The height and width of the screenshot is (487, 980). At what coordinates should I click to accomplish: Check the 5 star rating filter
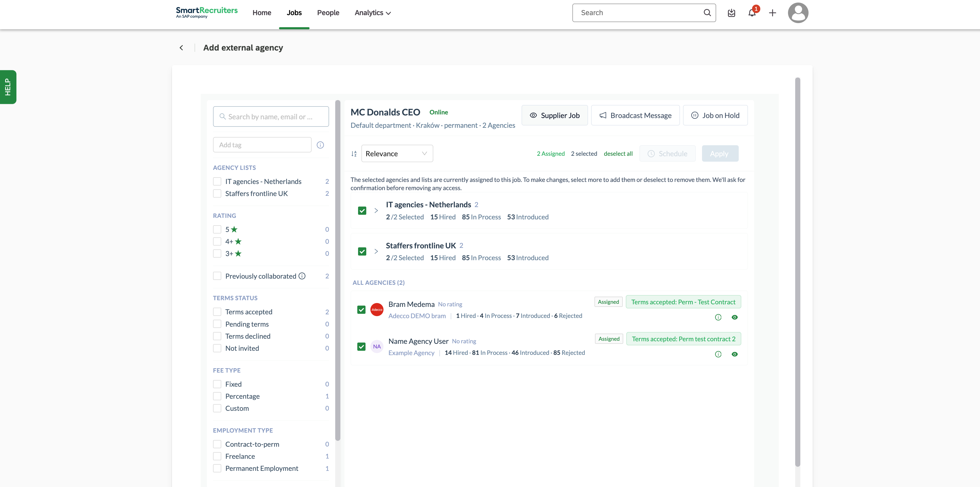(x=217, y=229)
